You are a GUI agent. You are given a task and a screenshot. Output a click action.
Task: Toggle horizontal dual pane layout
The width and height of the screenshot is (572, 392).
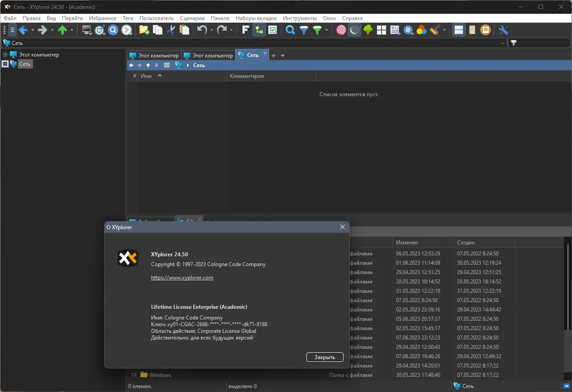458,30
